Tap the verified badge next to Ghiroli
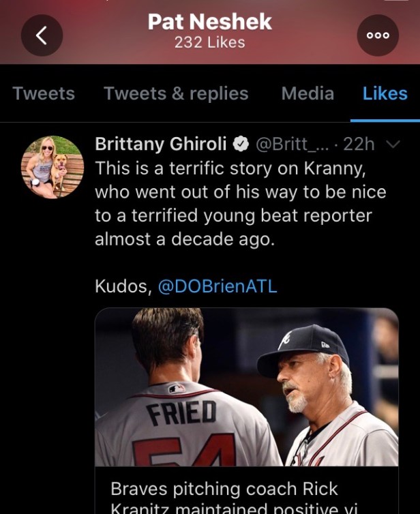This screenshot has height=514, width=420. pos(241,145)
